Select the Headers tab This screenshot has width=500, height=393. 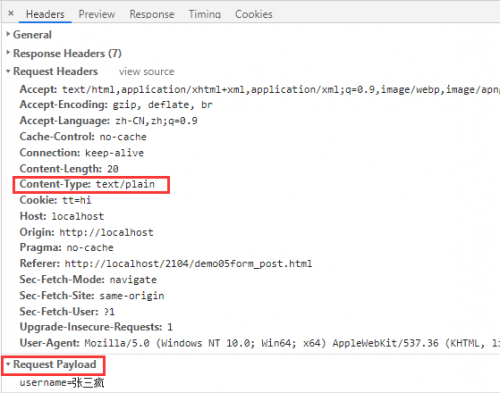45,14
